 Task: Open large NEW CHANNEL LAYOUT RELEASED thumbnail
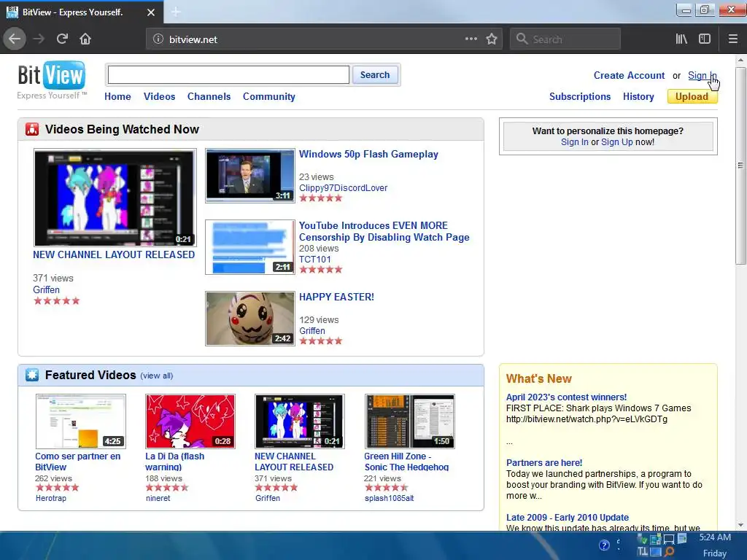[x=115, y=198]
